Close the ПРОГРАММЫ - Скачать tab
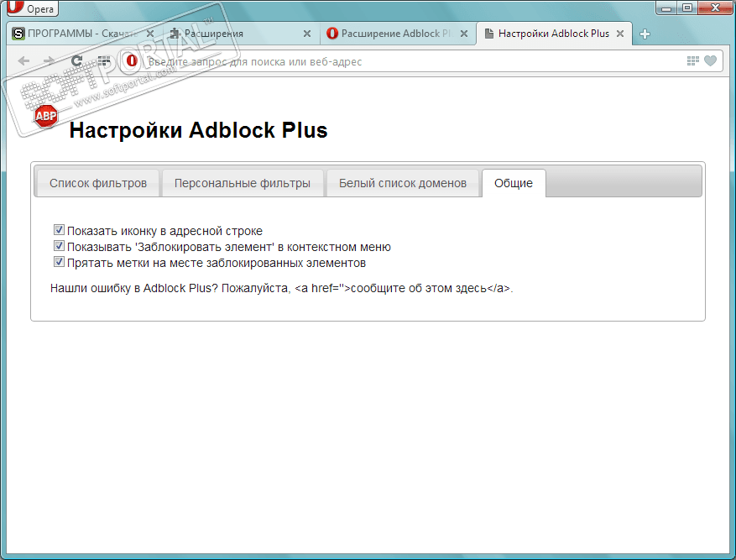This screenshot has height=560, width=736. [150, 34]
